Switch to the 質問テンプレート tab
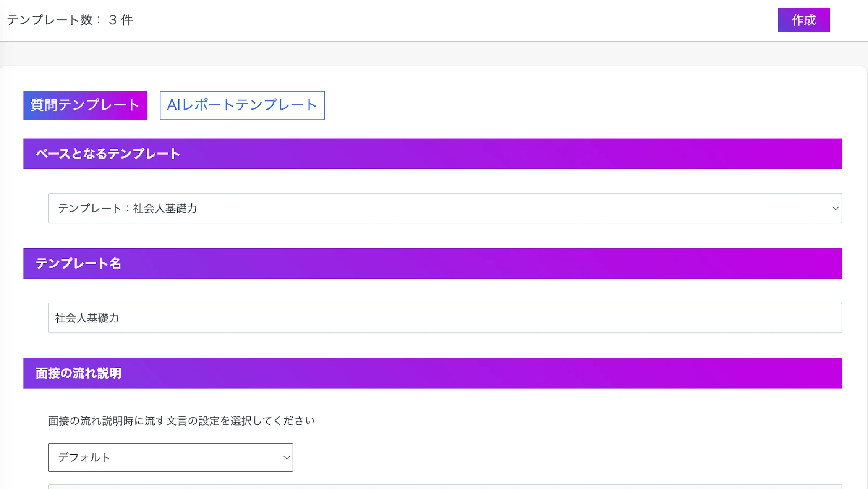 (x=85, y=105)
